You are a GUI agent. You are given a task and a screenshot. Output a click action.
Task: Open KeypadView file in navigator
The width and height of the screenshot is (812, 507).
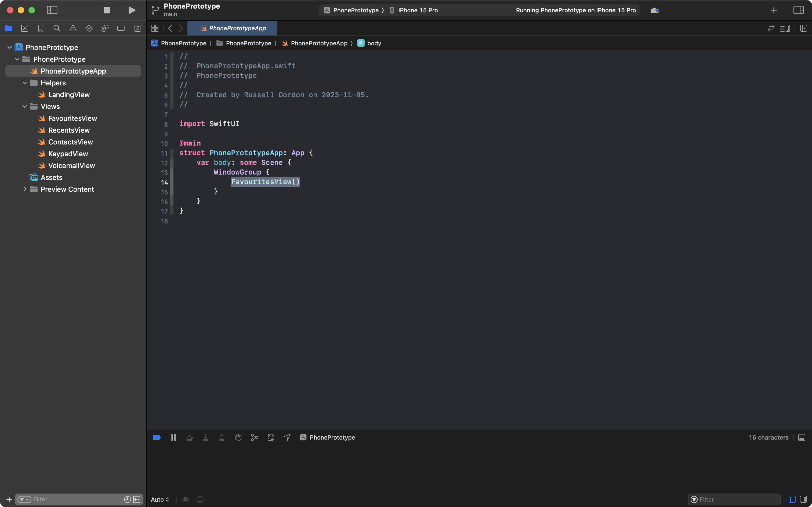pos(68,154)
